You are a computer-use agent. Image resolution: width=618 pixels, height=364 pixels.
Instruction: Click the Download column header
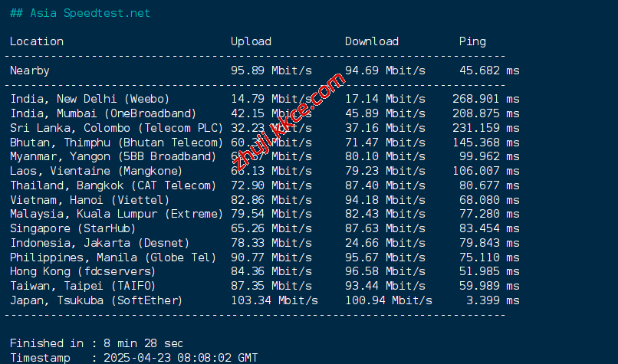371,41
